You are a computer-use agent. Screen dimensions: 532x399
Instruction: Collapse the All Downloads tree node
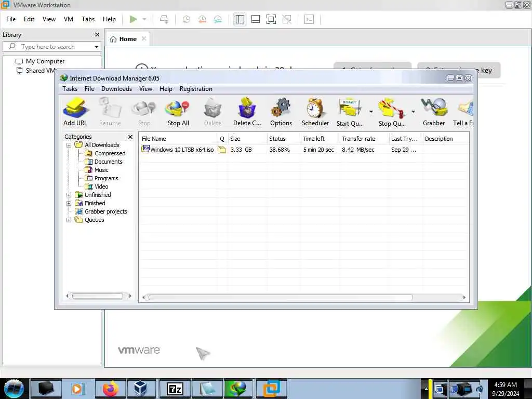(69, 145)
